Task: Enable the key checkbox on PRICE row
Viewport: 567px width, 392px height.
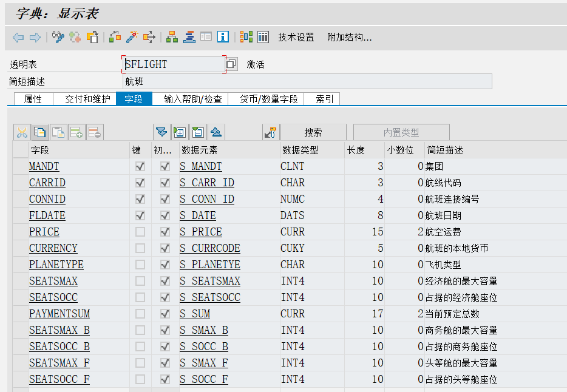Action: pos(140,231)
